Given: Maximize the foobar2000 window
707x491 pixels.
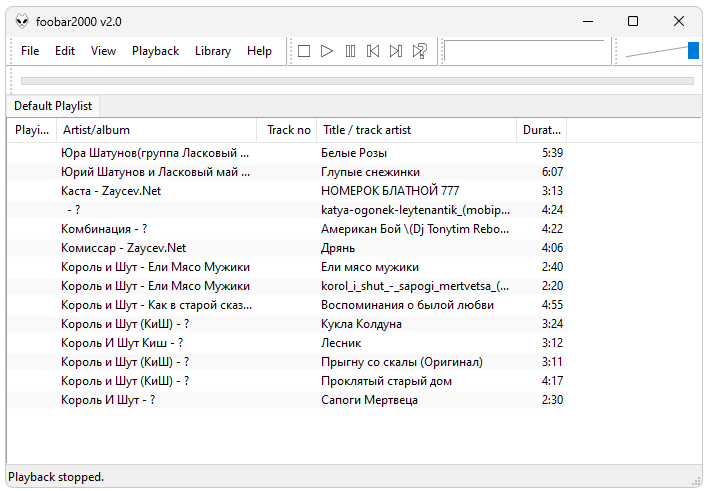Looking at the screenshot, I should click(x=633, y=21).
